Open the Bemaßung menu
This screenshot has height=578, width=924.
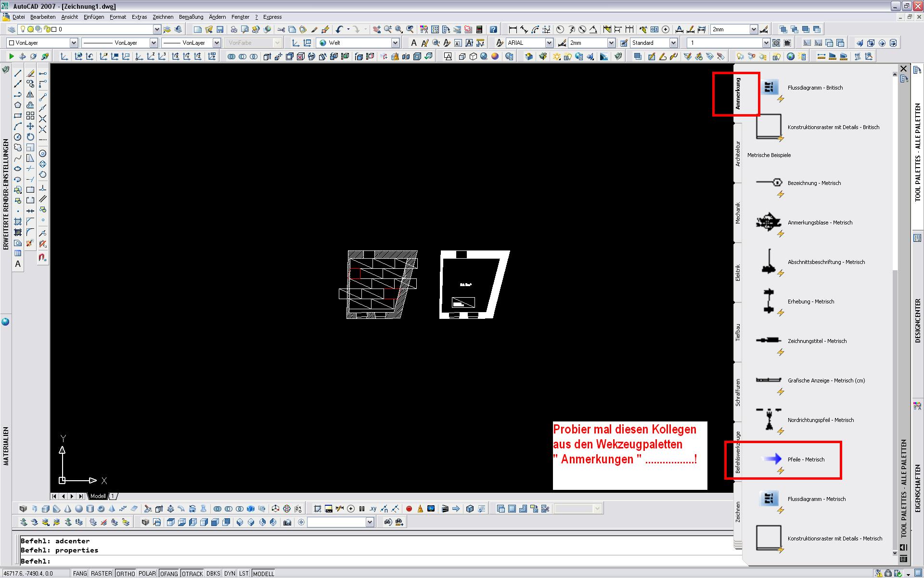[x=191, y=17]
